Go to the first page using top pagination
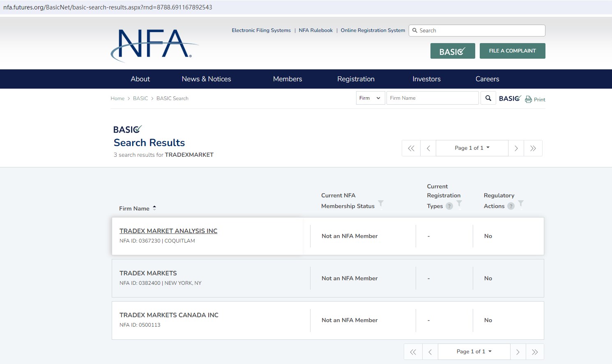Image resolution: width=612 pixels, height=364 pixels. point(411,148)
